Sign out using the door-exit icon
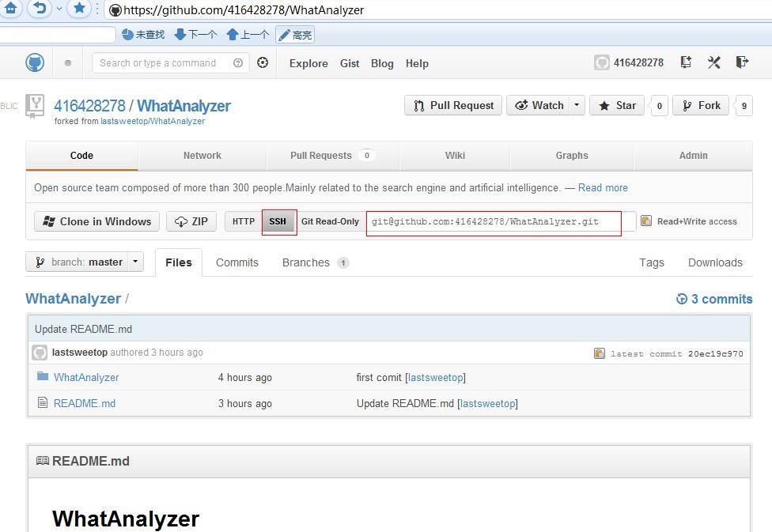Image resolution: width=772 pixels, height=532 pixels. 742,62
